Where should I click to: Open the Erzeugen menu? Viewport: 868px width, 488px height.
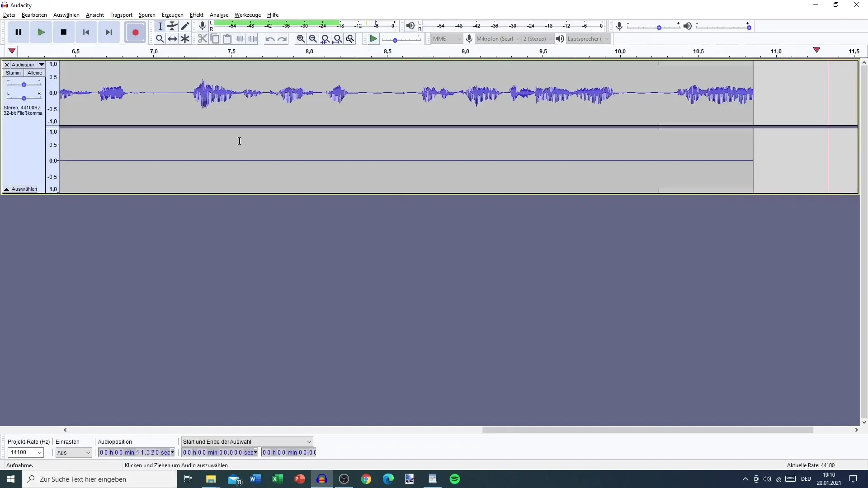[x=173, y=15]
